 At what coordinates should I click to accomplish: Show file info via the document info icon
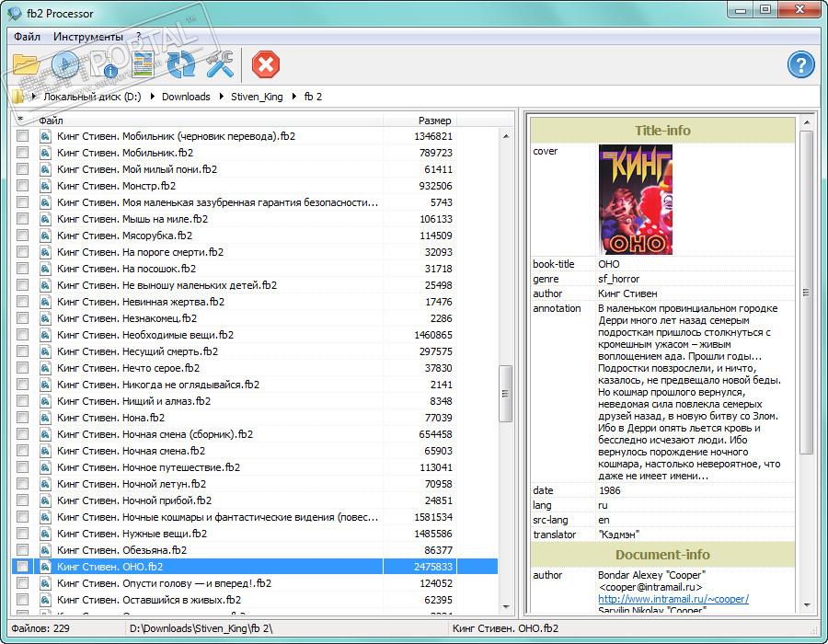[x=105, y=65]
